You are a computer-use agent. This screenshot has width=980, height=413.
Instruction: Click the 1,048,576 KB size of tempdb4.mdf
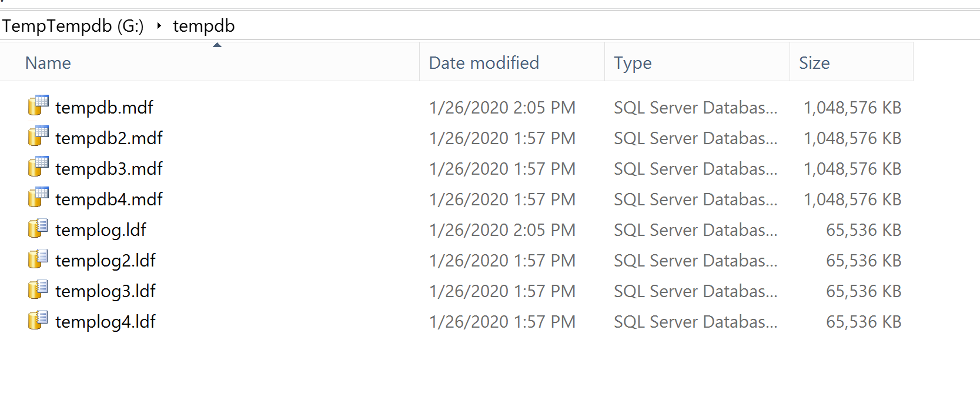tap(852, 199)
